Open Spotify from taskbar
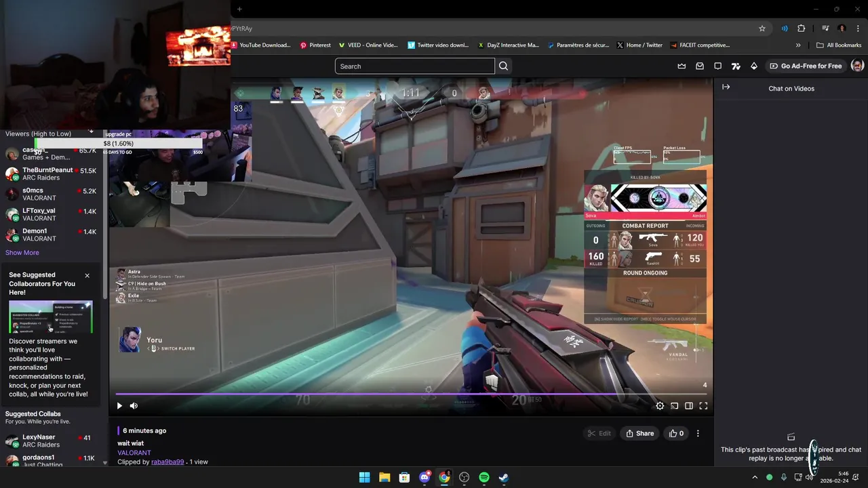This screenshot has height=488, width=868. tap(484, 477)
